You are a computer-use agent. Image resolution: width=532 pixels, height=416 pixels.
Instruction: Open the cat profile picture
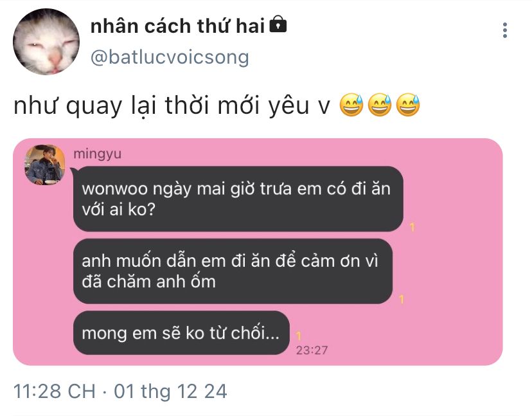[x=46, y=41]
